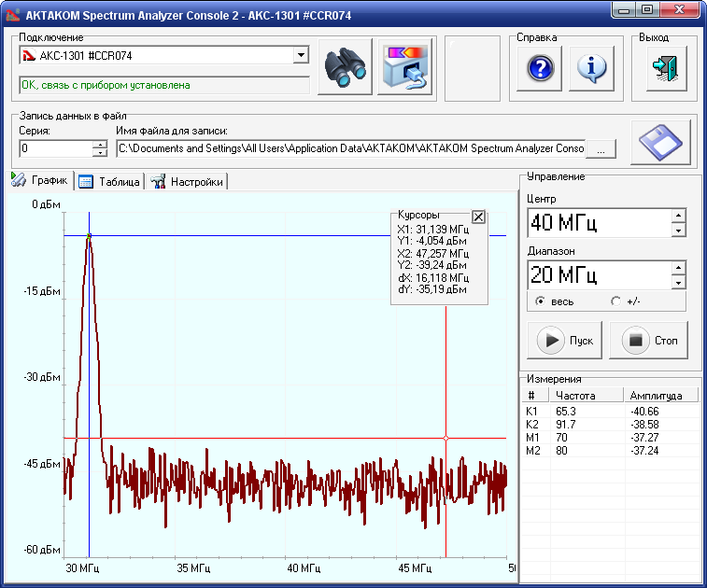Switch to the Таблица tab
Viewport: 707px width, 588px height.
tap(109, 182)
